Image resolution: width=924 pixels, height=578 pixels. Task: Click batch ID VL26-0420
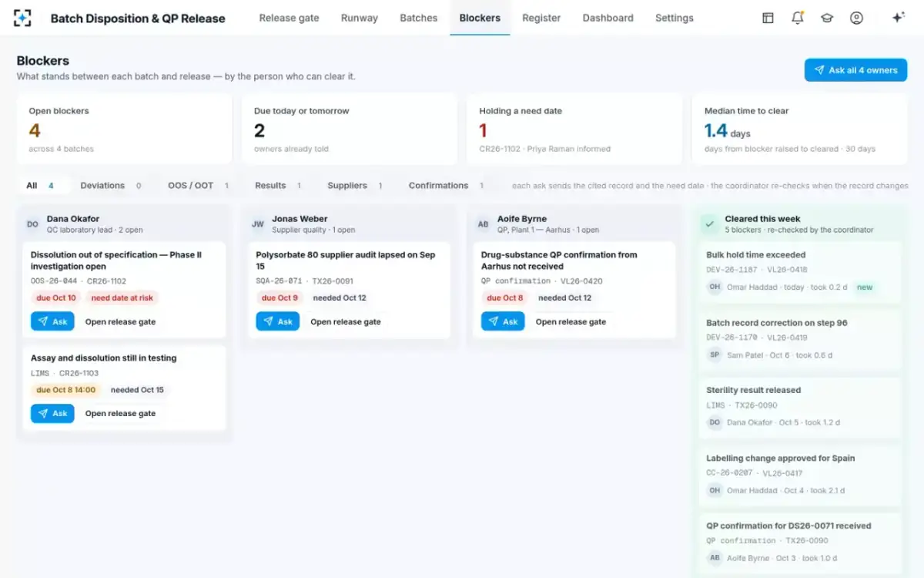tap(582, 281)
